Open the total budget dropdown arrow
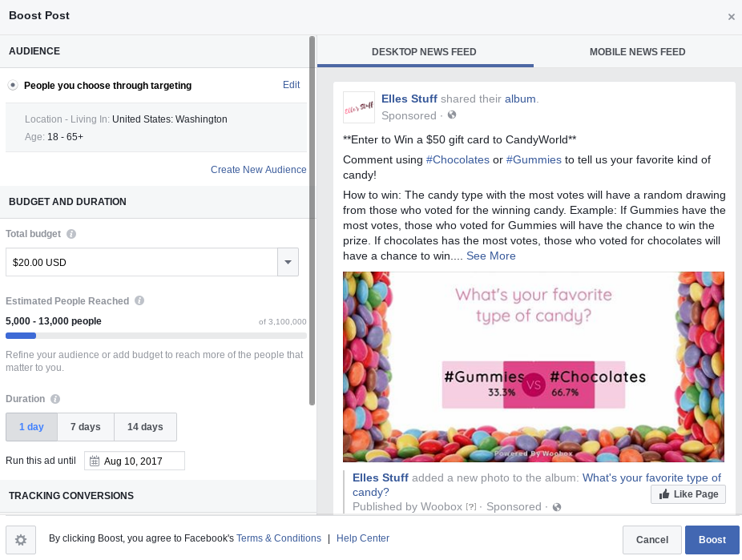The image size is (742, 560). click(288, 262)
